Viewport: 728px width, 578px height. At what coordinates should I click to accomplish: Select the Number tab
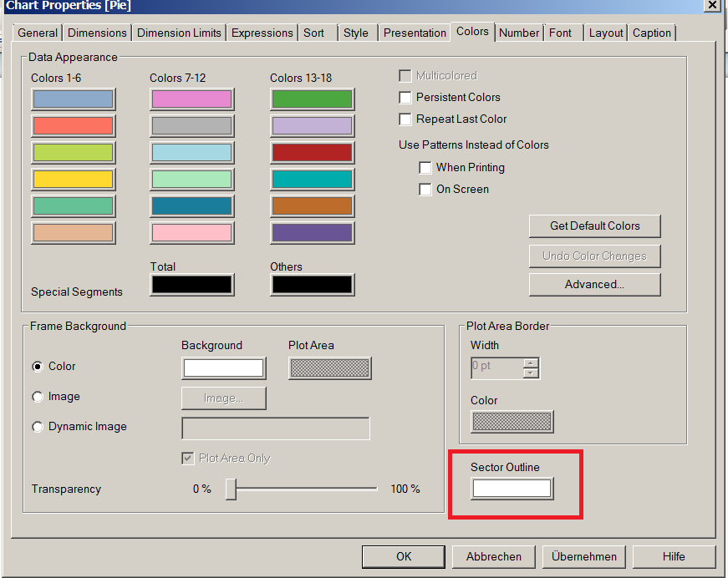(x=519, y=33)
